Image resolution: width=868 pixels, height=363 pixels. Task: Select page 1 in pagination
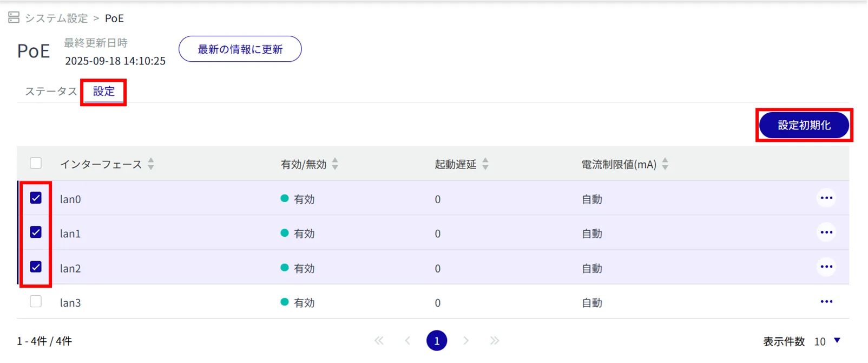(436, 341)
